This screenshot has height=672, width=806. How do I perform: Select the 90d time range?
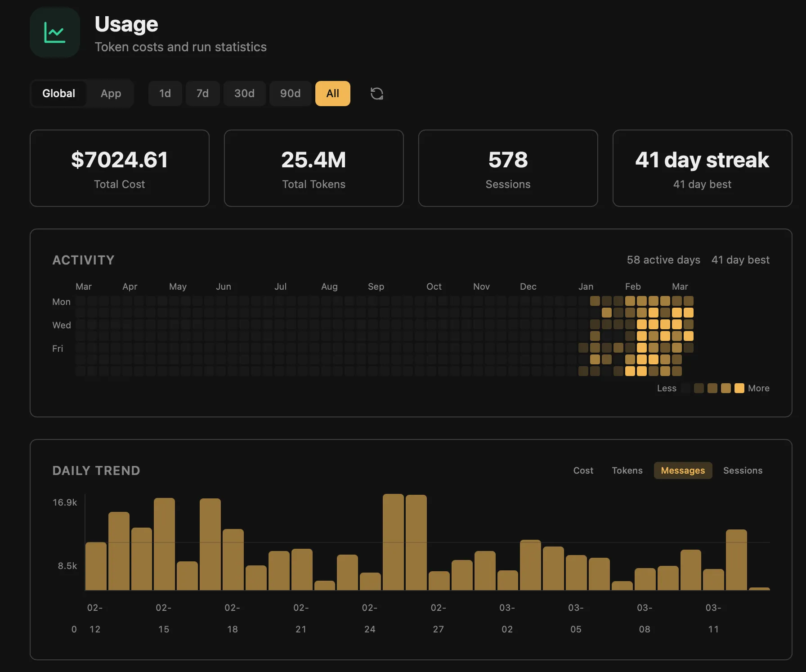[x=290, y=94]
